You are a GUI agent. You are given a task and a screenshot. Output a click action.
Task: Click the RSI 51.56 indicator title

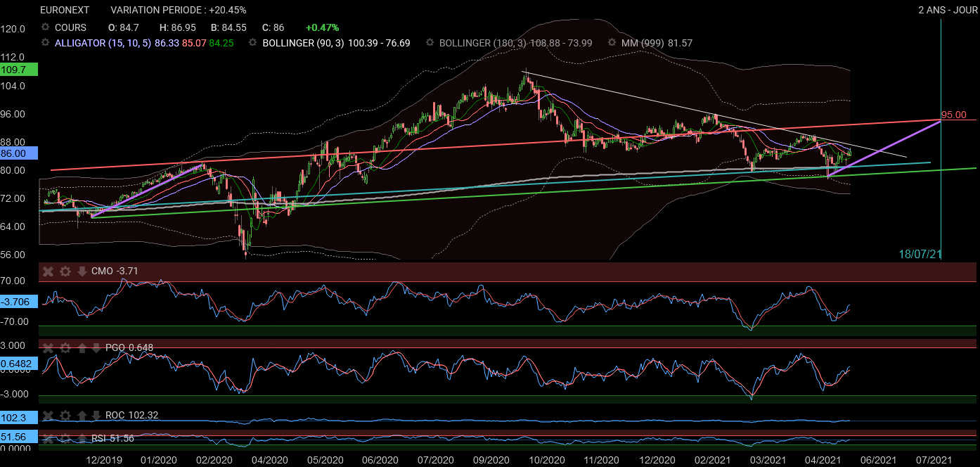(112, 439)
